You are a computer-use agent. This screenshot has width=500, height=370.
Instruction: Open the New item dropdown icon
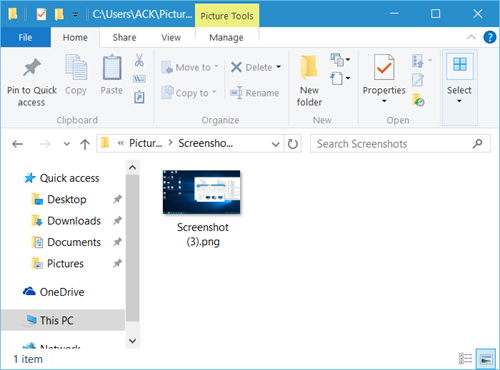tap(340, 60)
